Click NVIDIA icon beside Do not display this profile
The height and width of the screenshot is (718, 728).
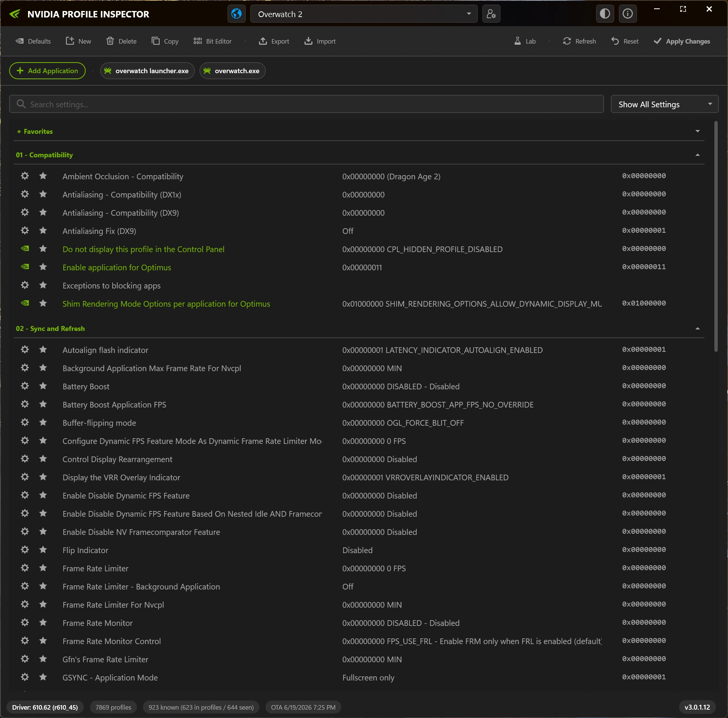(x=25, y=249)
